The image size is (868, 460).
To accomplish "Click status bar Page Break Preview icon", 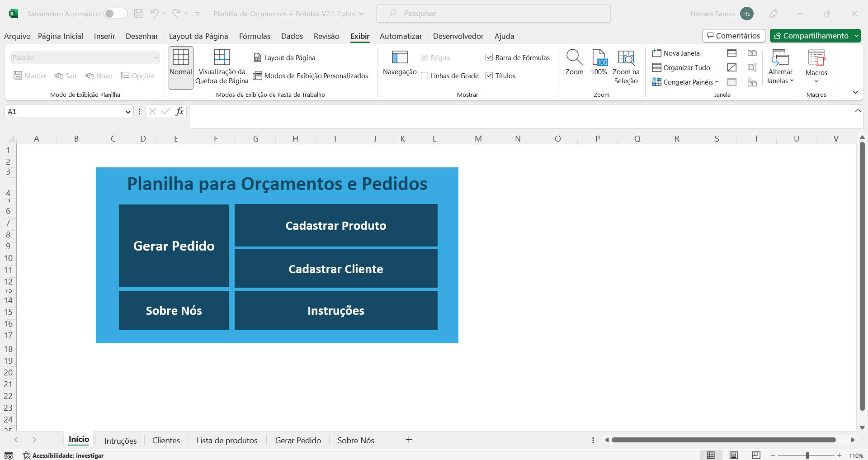I will (756, 455).
